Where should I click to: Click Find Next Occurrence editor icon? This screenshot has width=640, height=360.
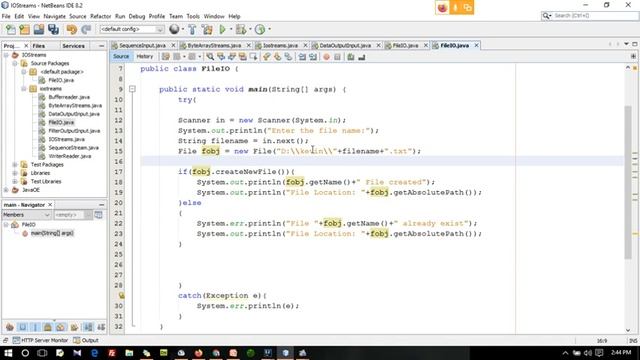coord(231,57)
